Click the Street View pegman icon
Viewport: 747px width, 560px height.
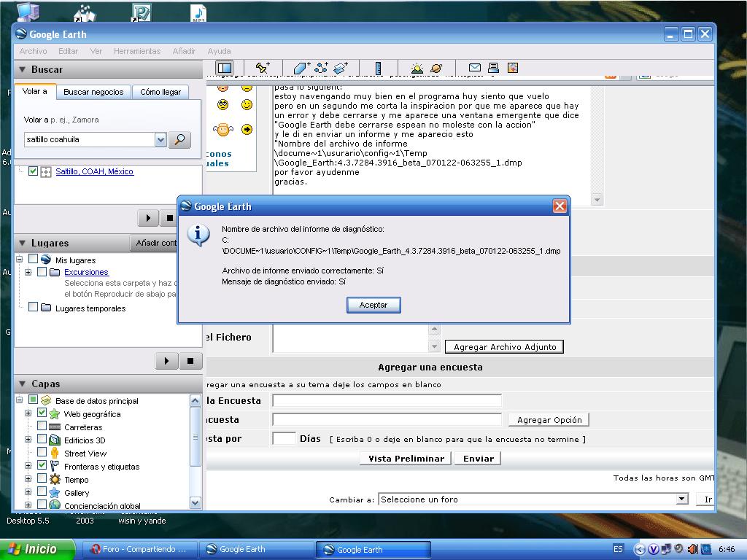(x=55, y=453)
